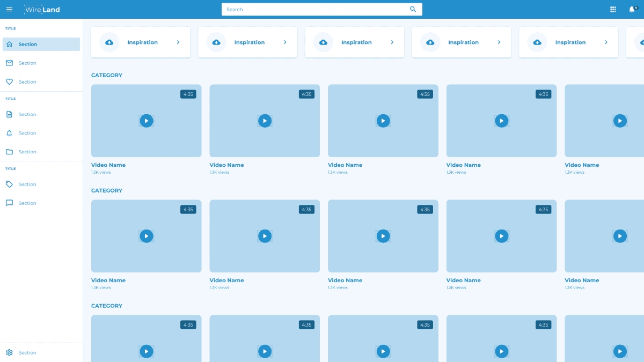Screen dimensions: 644x362
Task: Open the hamburger menu in the top bar
Action: coord(9,9)
